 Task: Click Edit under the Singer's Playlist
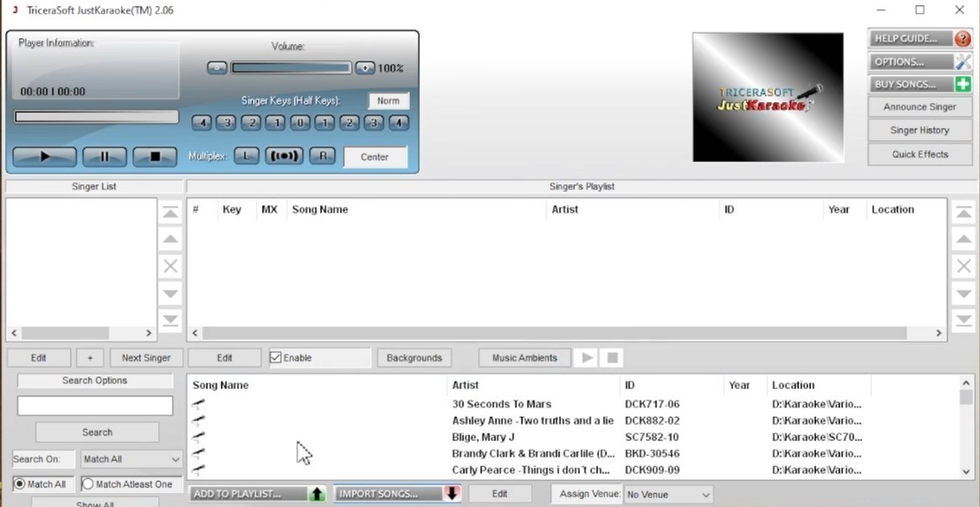coord(224,358)
